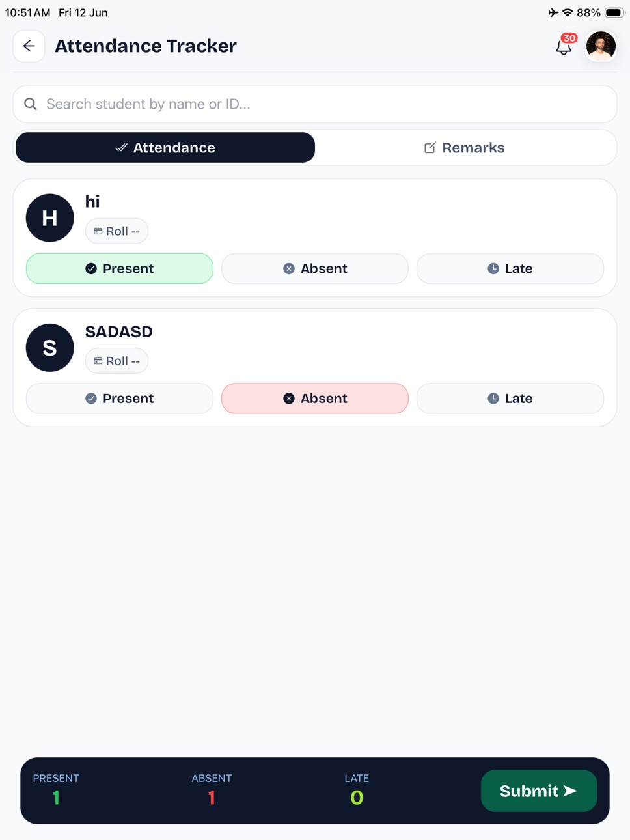Mark SADASD as Absent
Viewport: 630px width, 840px height.
(315, 399)
